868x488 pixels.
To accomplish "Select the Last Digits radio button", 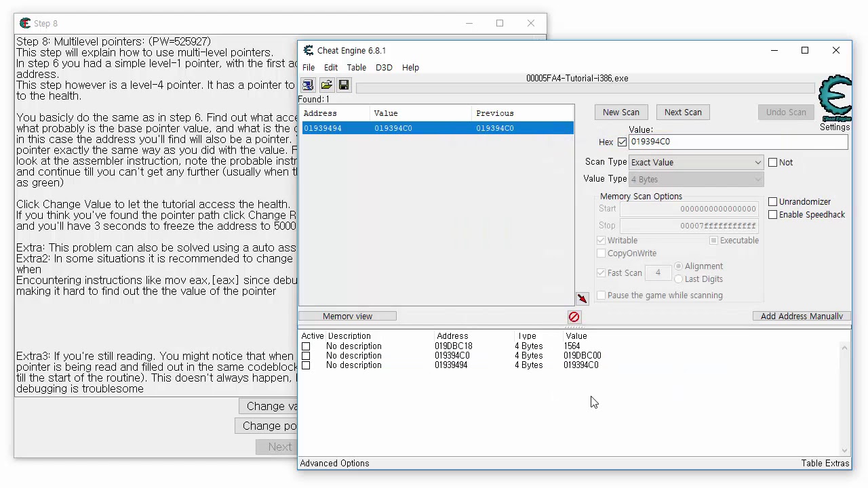I will 679,279.
